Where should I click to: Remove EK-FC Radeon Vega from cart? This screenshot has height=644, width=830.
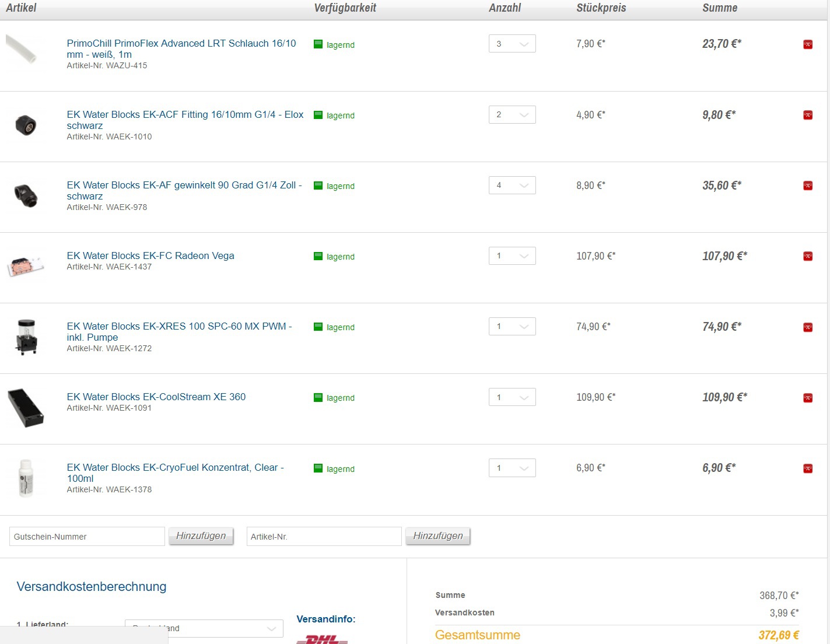pos(808,256)
